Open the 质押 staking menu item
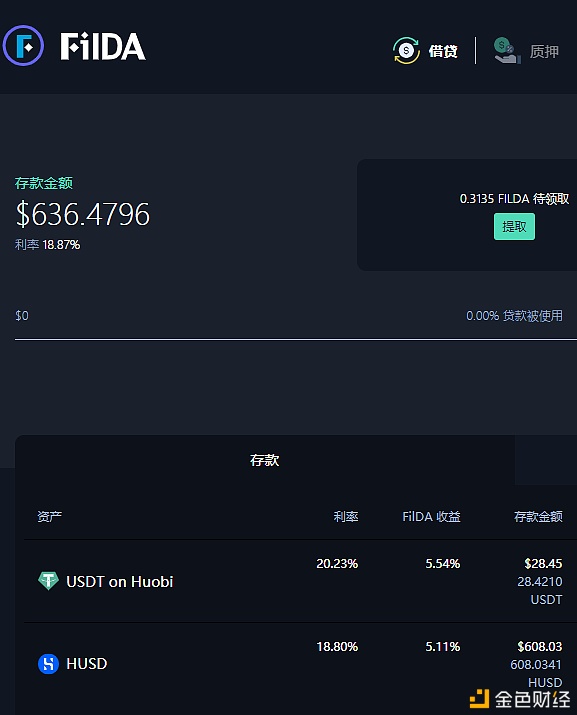Screen dimensions: 577x715 [544, 52]
